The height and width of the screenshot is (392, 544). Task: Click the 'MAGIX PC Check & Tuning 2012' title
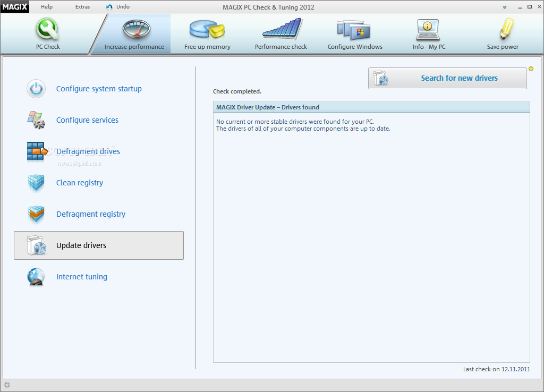coord(268,7)
